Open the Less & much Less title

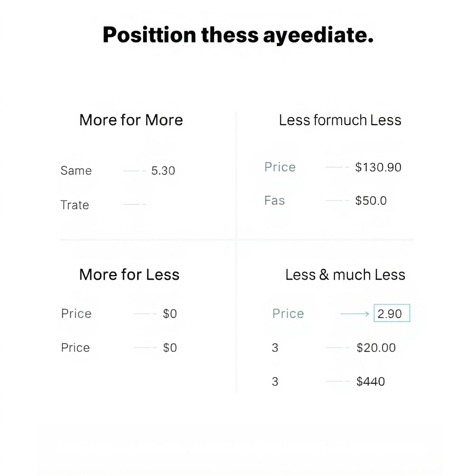345,275
